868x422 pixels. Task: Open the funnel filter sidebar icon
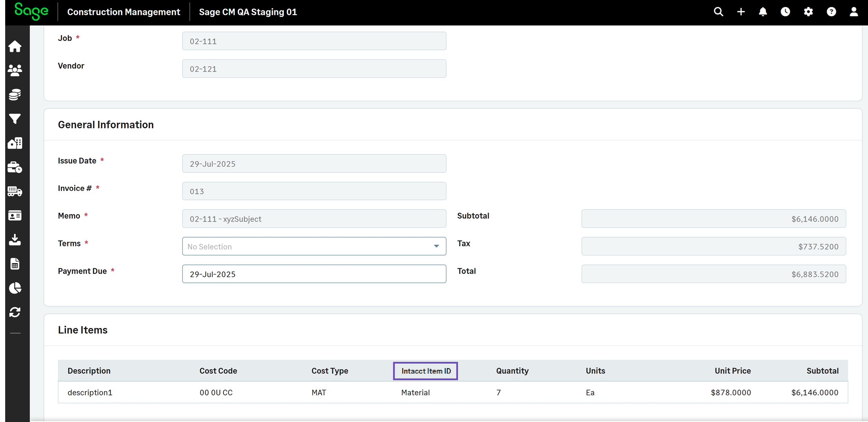click(x=15, y=119)
